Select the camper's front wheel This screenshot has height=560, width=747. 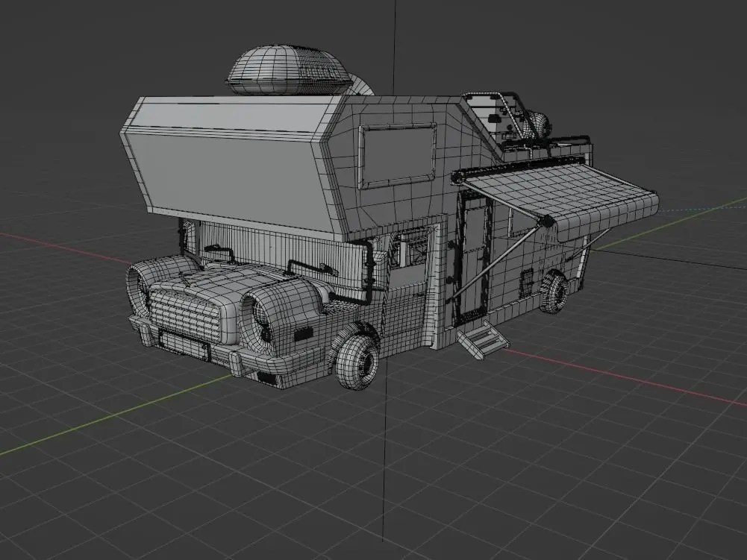tap(358, 361)
